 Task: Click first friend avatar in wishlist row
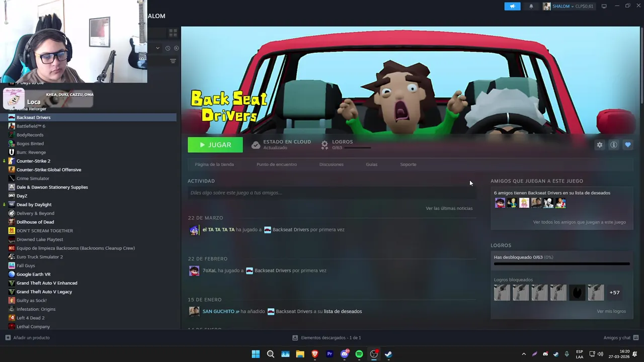pyautogui.click(x=500, y=203)
